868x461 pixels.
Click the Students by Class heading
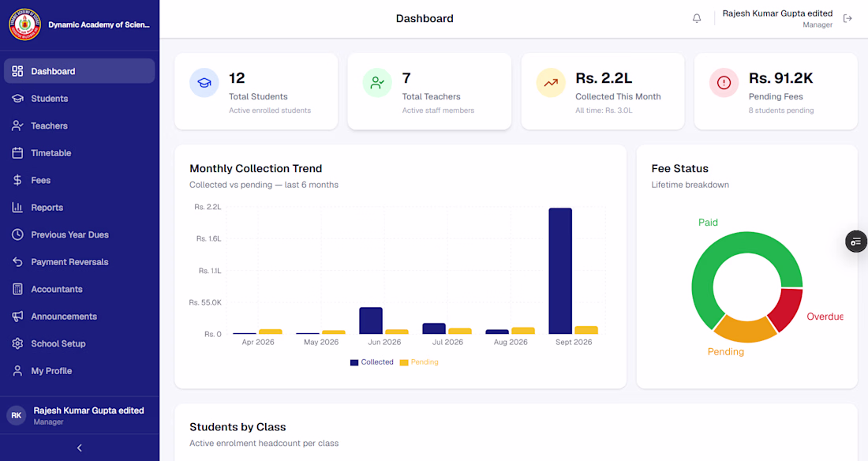pos(238,426)
